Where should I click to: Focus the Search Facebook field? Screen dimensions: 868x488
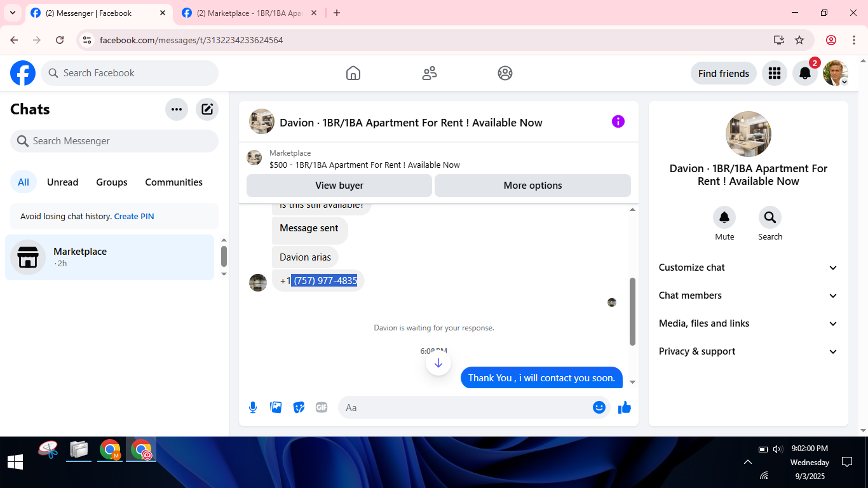(x=130, y=73)
